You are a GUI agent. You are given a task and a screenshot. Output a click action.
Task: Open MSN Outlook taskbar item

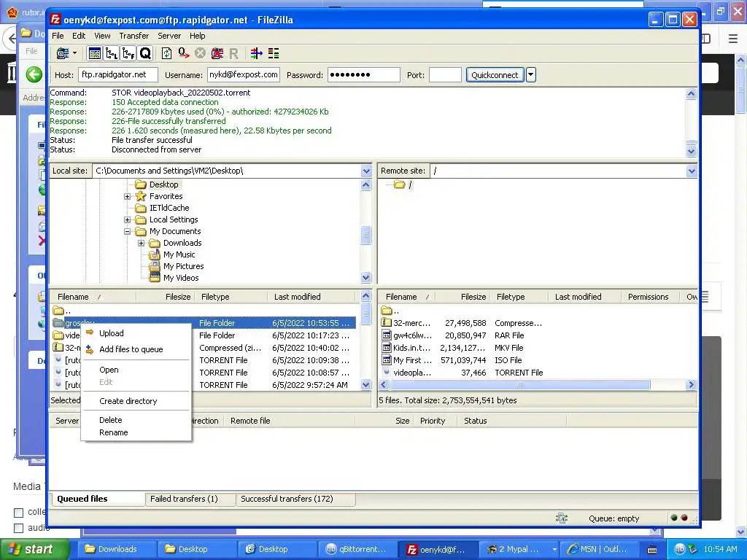click(599, 549)
